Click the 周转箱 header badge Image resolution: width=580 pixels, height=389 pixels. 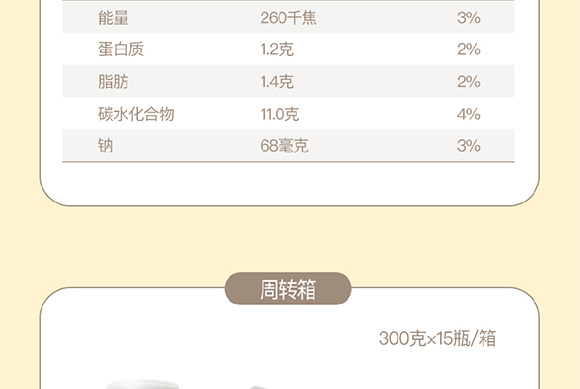[288, 289]
